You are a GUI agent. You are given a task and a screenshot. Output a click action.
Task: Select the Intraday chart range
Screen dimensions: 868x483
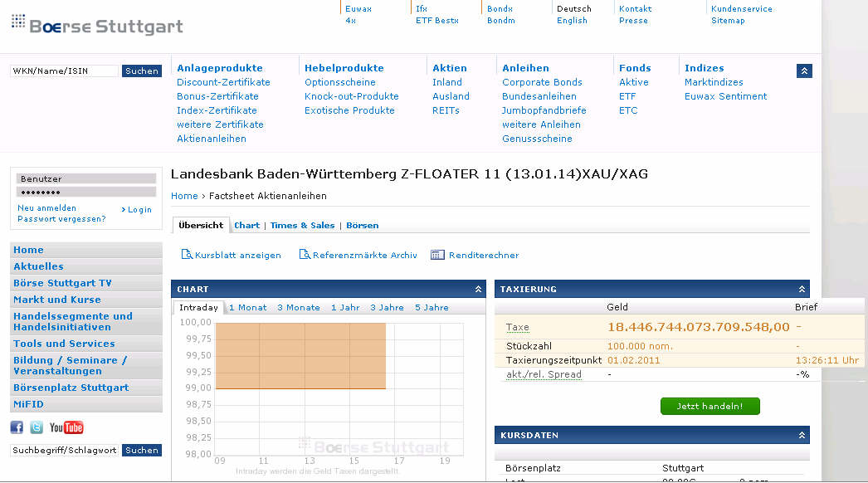pos(198,307)
